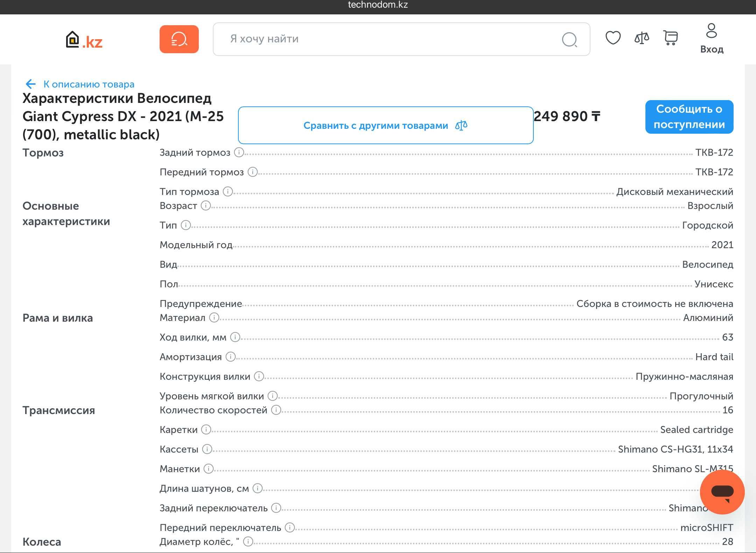Show info for Конструкция вилки
The image size is (756, 553).
coord(259,376)
